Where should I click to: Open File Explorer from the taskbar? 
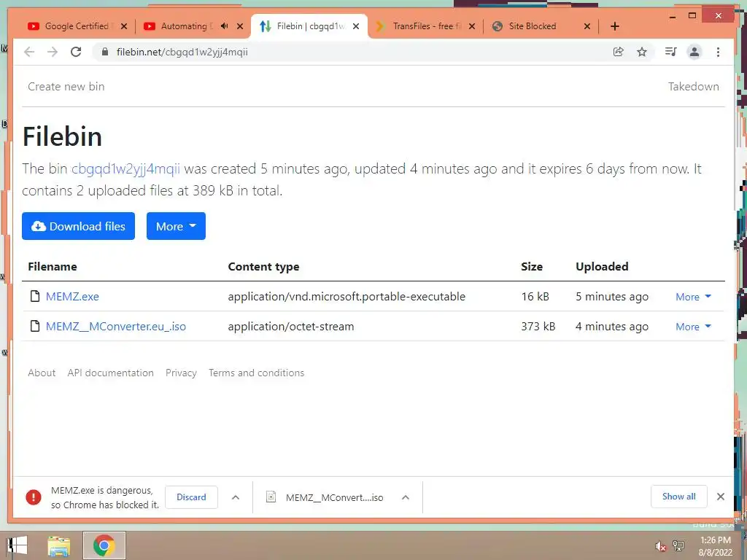58,545
